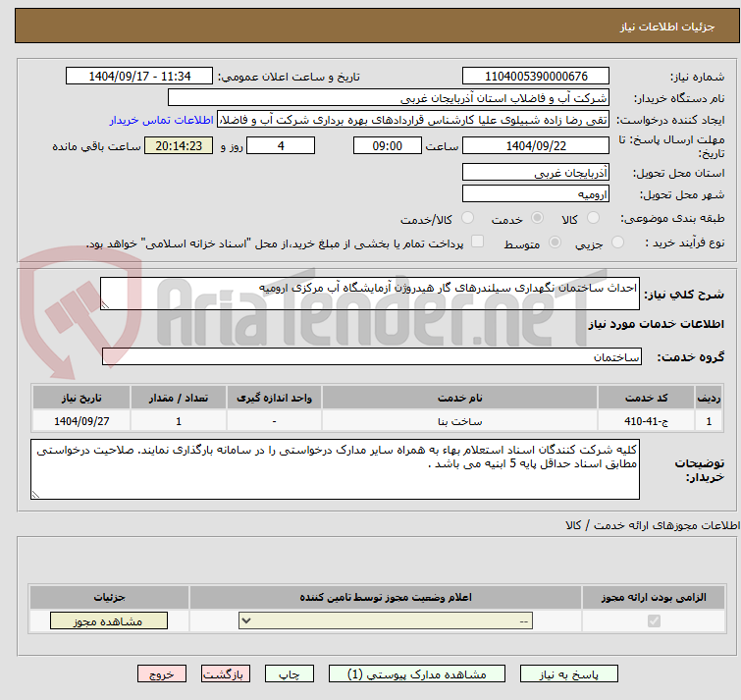This screenshot has width=741, height=700.
Task: Click the پاسخ به نیاز button
Action: point(569,674)
